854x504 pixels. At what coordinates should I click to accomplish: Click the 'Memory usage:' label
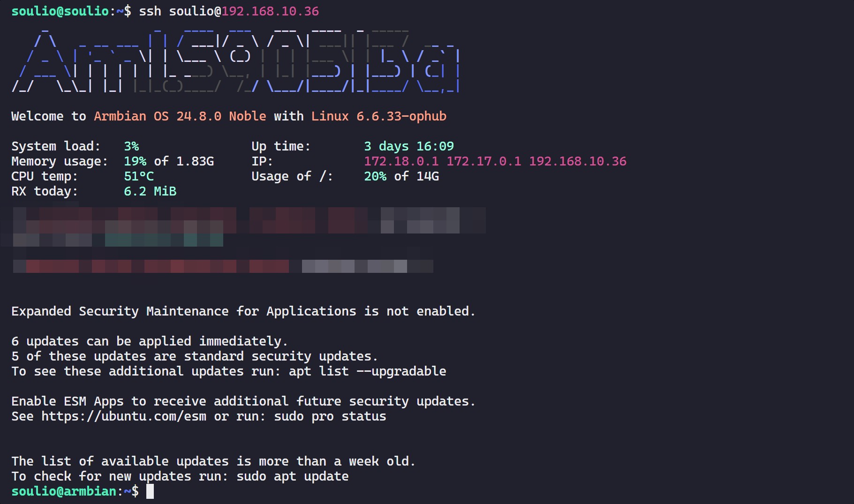(x=60, y=161)
